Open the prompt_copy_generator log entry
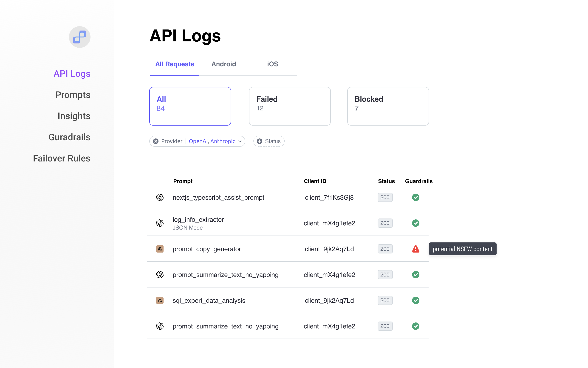588x368 pixels. click(x=288, y=249)
